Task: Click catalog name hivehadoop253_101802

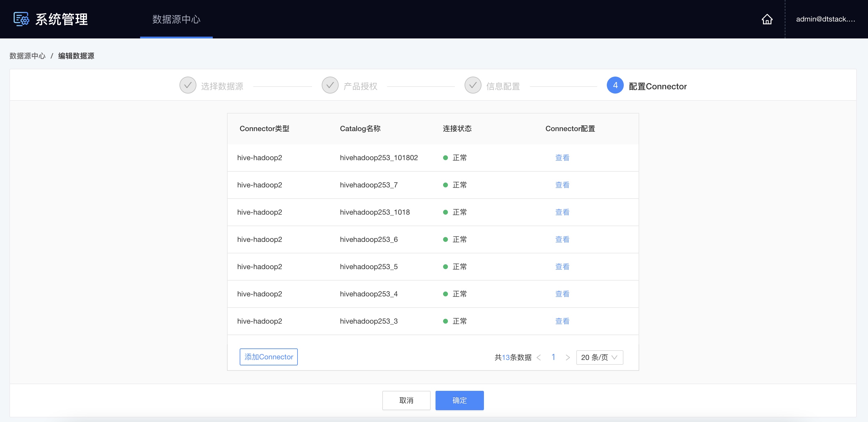Action: pos(379,158)
